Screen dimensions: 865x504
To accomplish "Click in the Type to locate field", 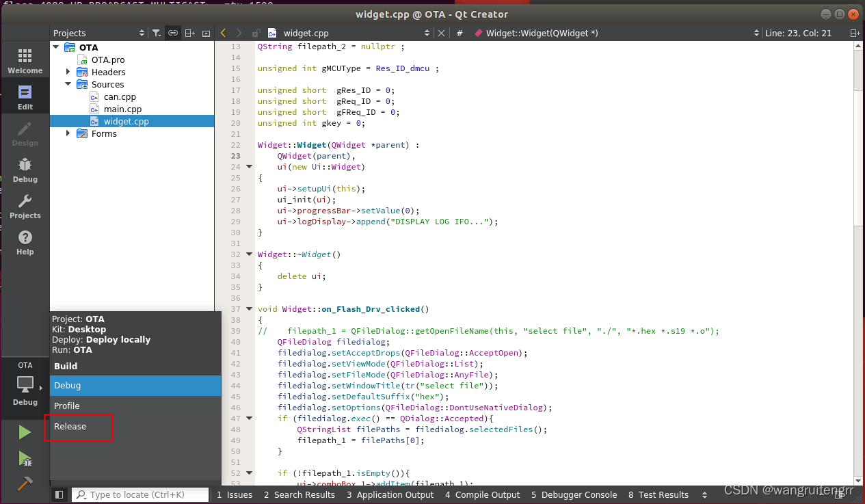I will pyautogui.click(x=140, y=494).
